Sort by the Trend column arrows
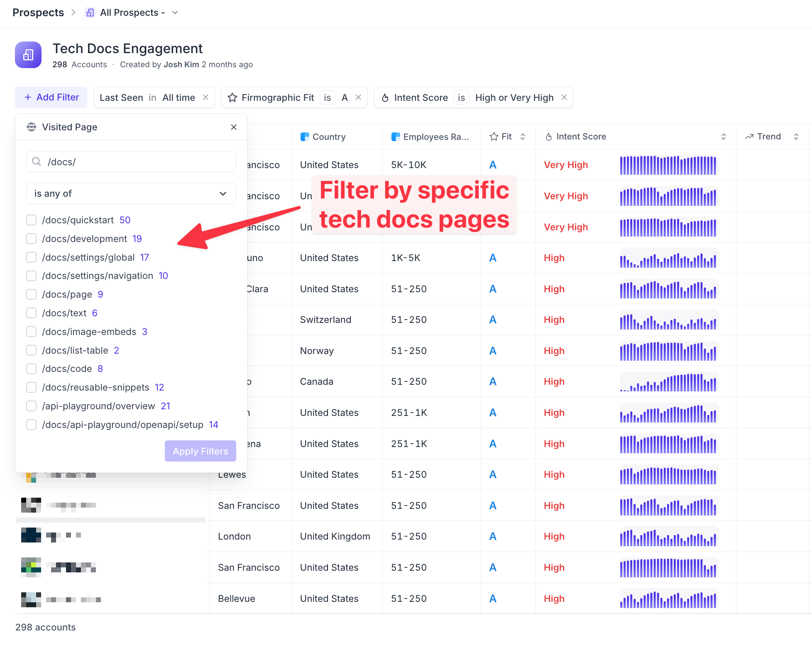812x650 pixels. click(x=796, y=137)
